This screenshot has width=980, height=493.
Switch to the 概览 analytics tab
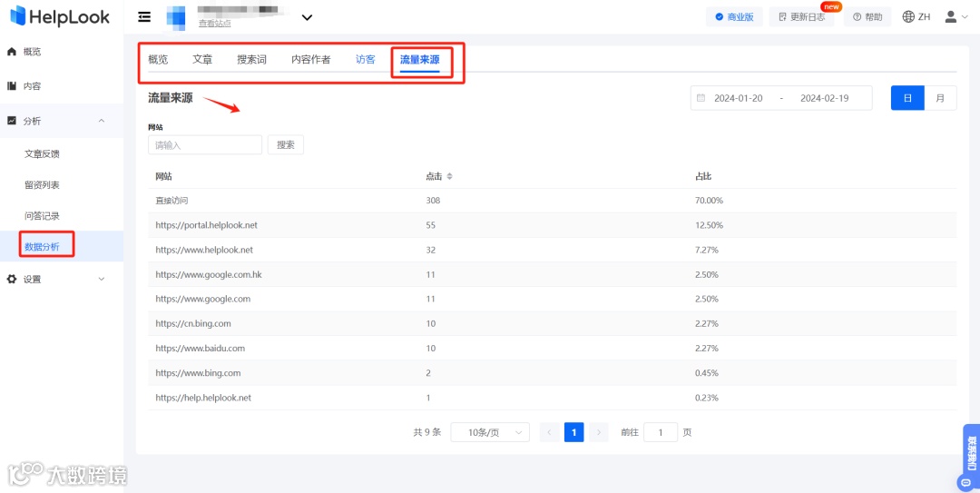(x=158, y=59)
